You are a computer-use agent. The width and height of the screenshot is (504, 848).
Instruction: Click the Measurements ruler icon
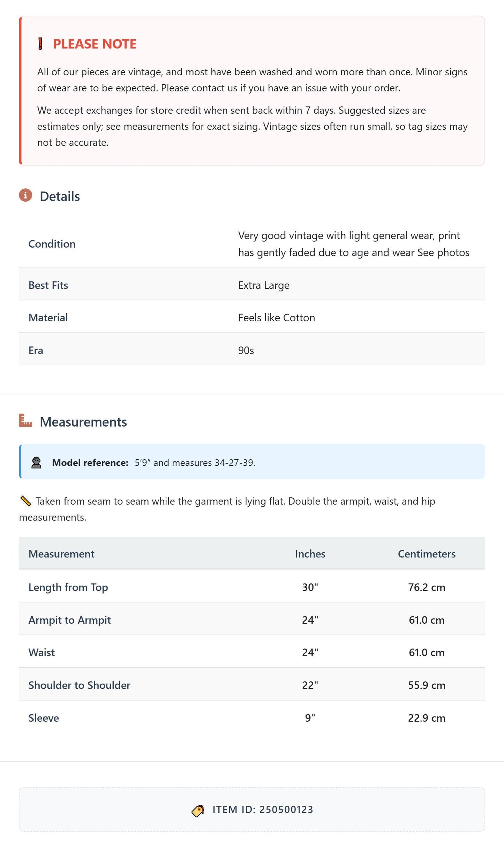(25, 421)
